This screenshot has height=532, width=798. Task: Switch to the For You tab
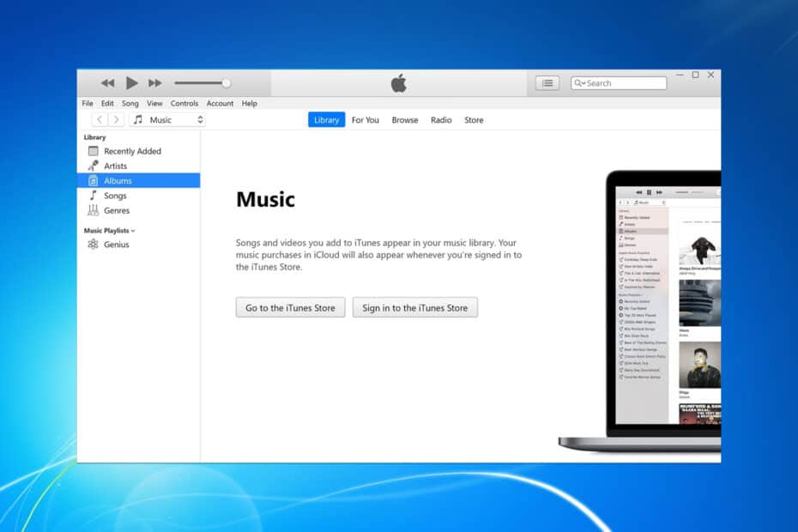coord(365,120)
